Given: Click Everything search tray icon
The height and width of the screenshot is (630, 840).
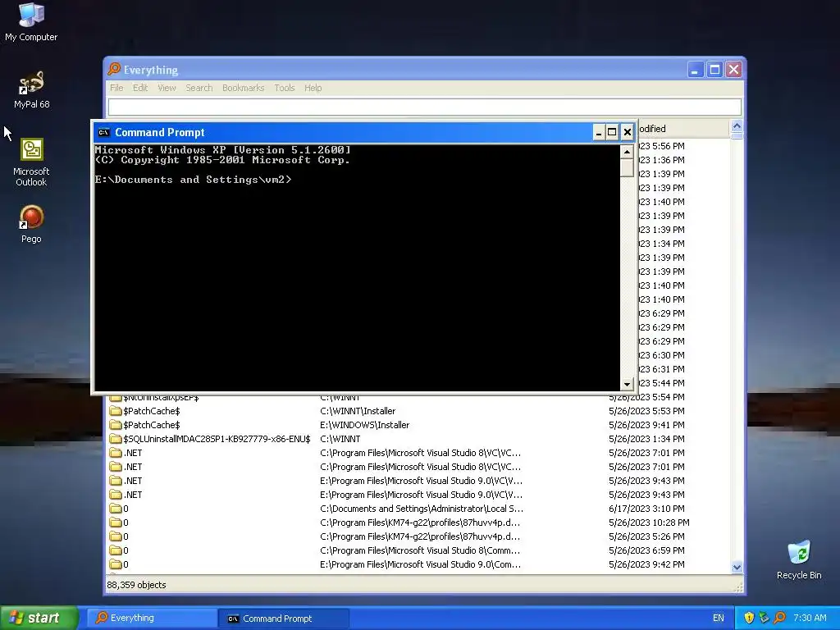Looking at the screenshot, I should pyautogui.click(x=780, y=618).
